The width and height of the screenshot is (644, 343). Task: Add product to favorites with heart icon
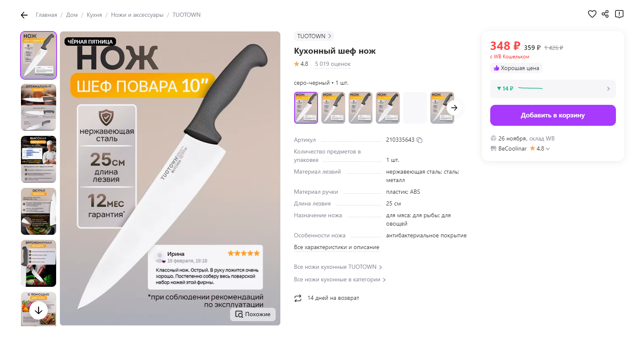coord(592,14)
